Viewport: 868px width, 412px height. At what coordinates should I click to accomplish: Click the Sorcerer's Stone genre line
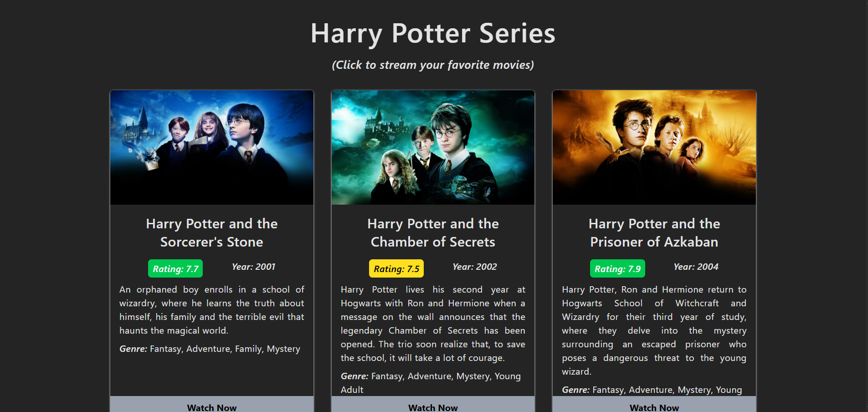coord(210,349)
